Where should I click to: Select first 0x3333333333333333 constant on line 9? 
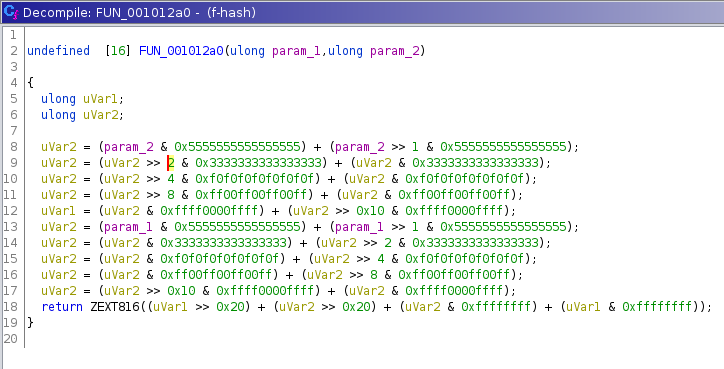coord(259,163)
